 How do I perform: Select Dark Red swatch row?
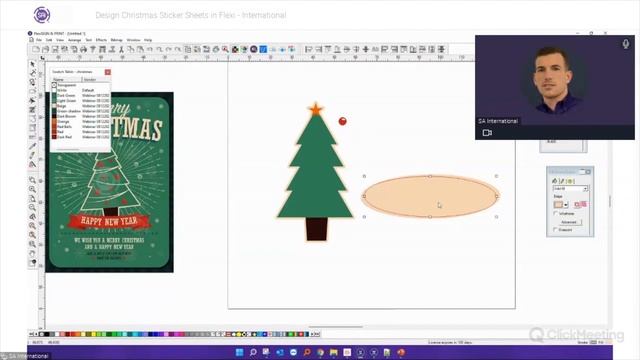click(80, 137)
